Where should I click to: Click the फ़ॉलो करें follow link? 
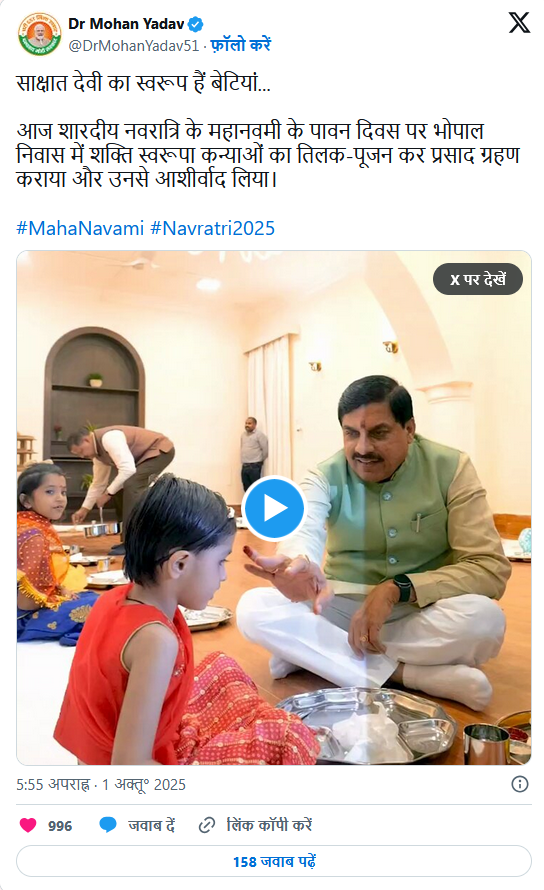(241, 45)
